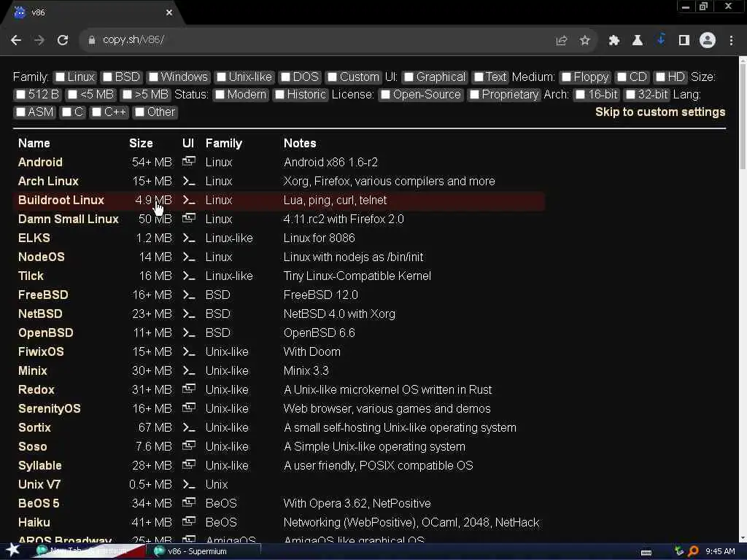747x560 pixels.
Task: Tick the Modern status checkbox
Action: point(220,95)
